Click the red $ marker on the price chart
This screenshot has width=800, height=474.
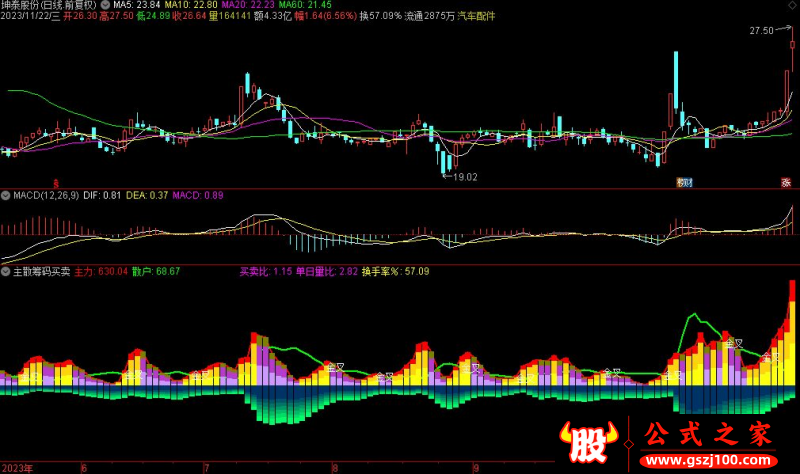(56, 183)
